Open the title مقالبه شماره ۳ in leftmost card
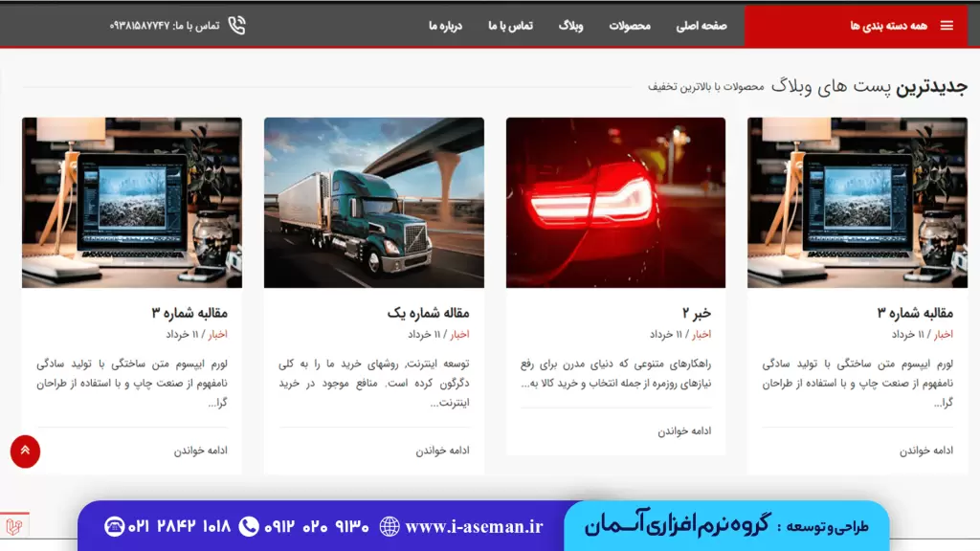 (189, 313)
